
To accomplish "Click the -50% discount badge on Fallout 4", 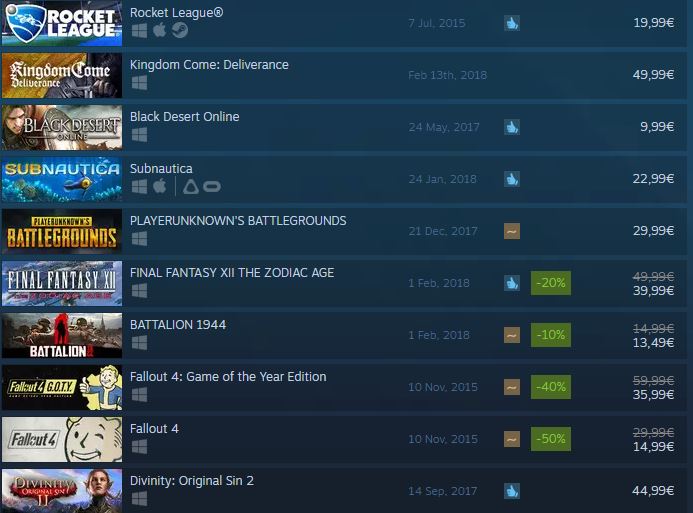I will 551,439.
